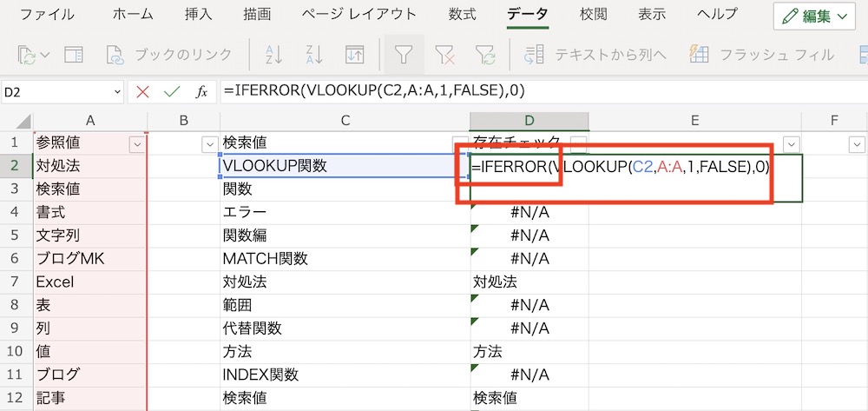Expand the Name Box dropdown for D2
The width and height of the screenshot is (868, 411).
117,92
